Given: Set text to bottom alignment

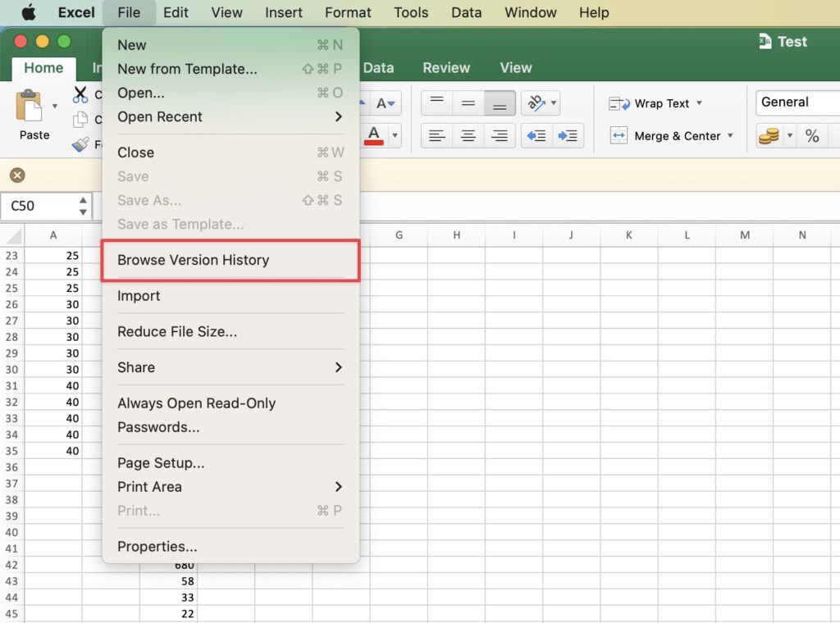Looking at the screenshot, I should (x=499, y=103).
